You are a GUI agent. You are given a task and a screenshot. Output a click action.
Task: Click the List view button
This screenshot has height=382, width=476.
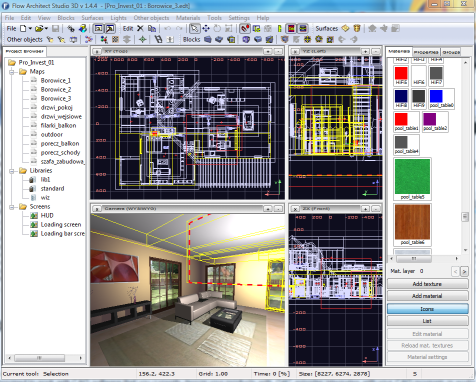pyautogui.click(x=427, y=321)
